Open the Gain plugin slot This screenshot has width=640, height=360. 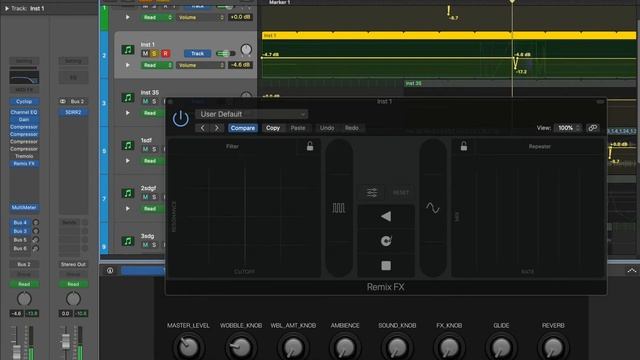click(24, 119)
